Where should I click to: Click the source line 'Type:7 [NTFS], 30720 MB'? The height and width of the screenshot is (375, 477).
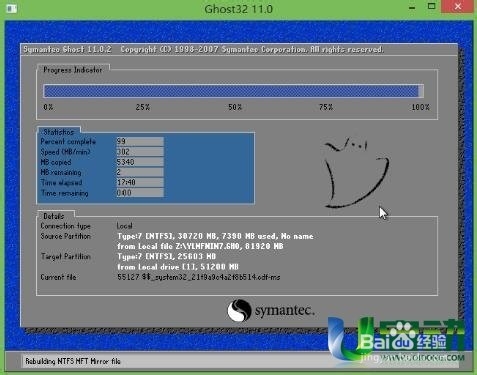tap(215, 236)
